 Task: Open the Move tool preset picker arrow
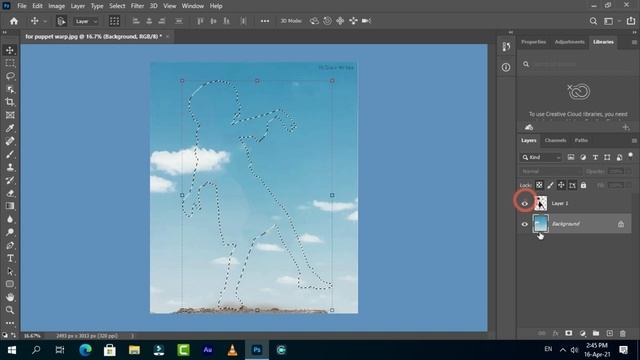click(x=45, y=21)
